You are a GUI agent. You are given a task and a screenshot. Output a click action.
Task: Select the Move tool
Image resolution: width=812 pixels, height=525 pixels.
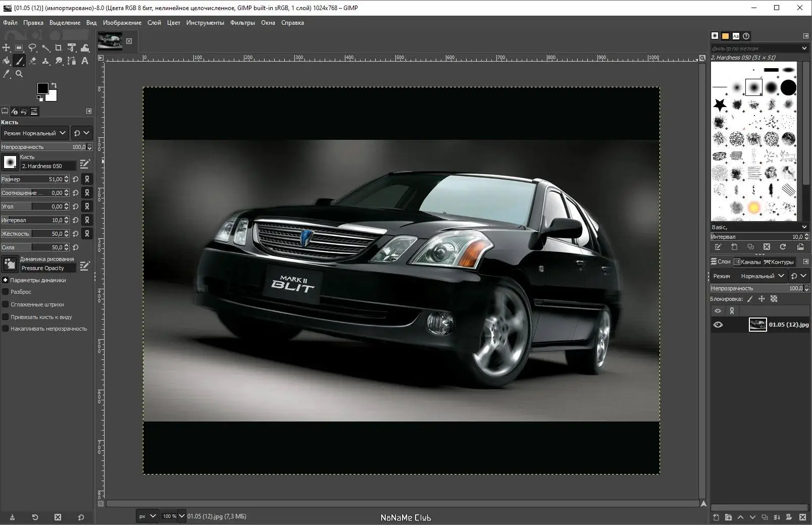point(7,48)
